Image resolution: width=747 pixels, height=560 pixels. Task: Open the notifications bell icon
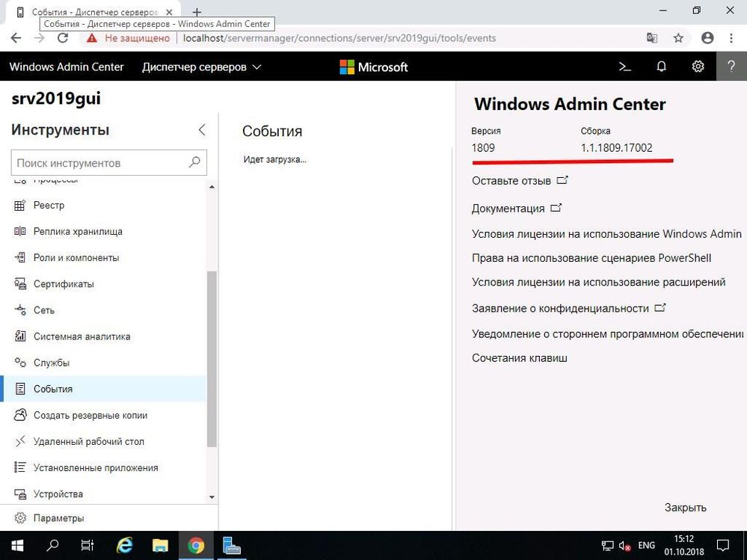tap(661, 67)
